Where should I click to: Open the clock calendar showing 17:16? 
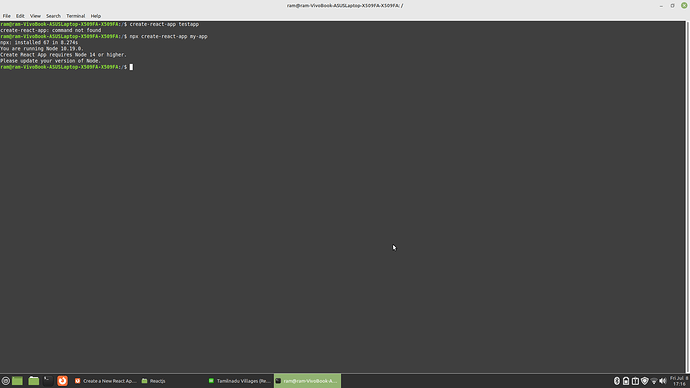[679, 381]
